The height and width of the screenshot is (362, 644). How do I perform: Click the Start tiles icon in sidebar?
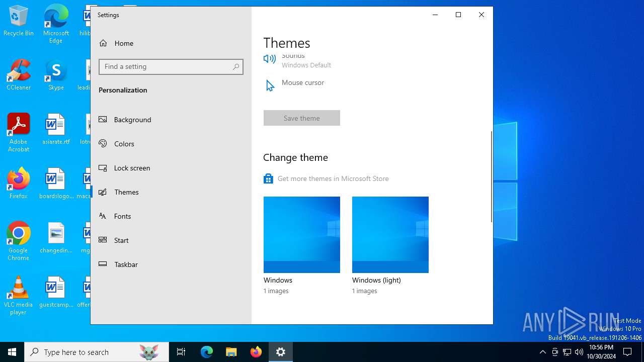(x=103, y=240)
